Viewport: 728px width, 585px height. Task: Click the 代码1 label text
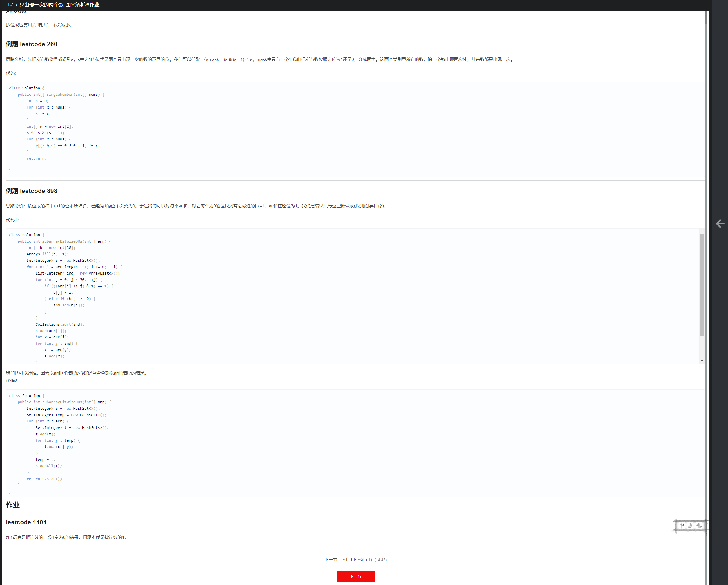point(12,220)
